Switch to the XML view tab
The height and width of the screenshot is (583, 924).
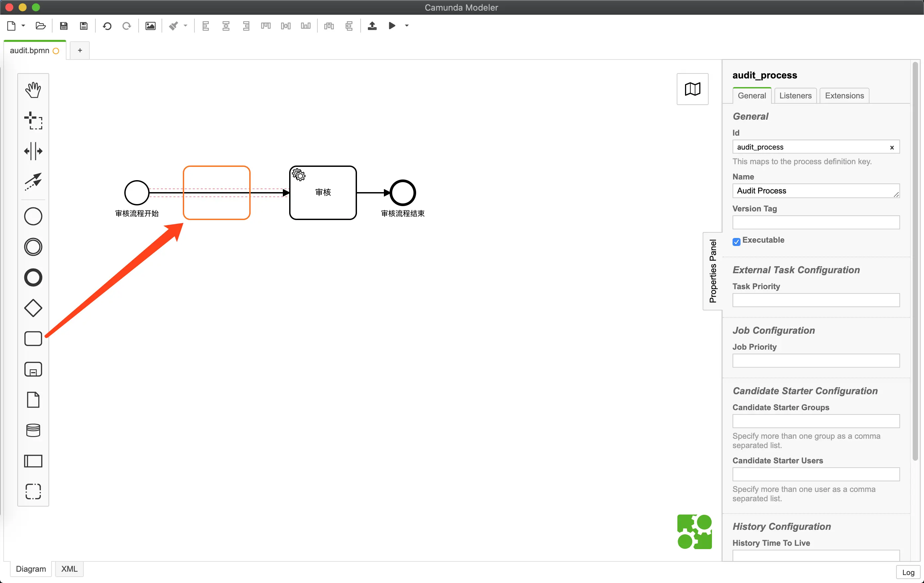(69, 569)
